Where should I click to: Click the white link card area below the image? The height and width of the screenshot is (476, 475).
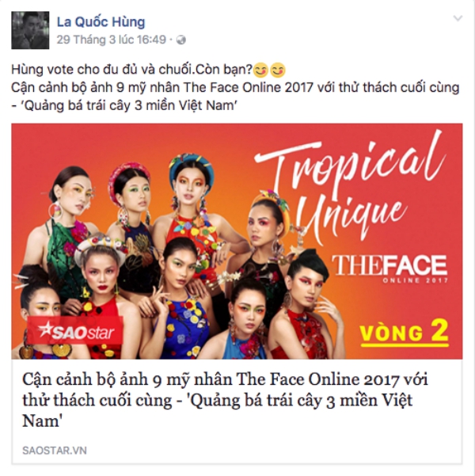[237, 411]
